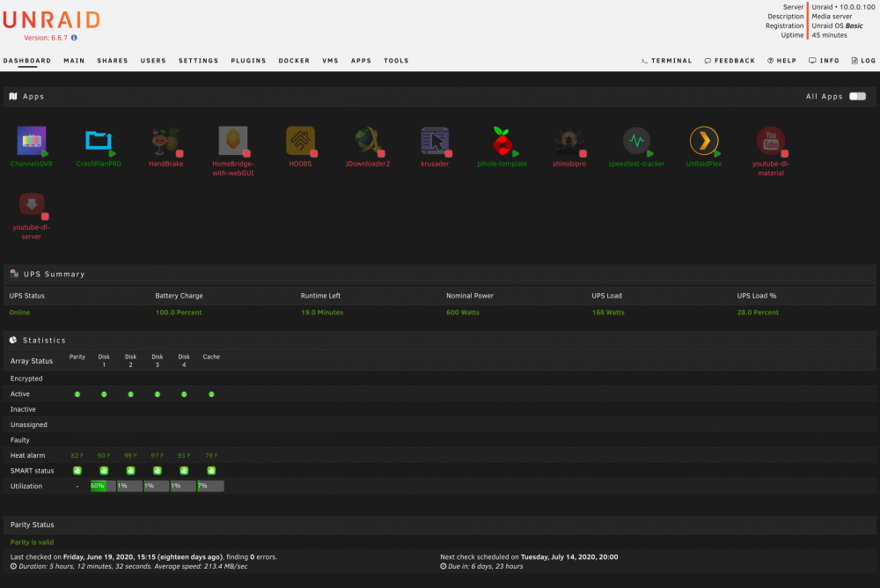The height and width of the screenshot is (588, 880).
Task: Click the Cache 7% utilization bar
Action: (x=210, y=486)
